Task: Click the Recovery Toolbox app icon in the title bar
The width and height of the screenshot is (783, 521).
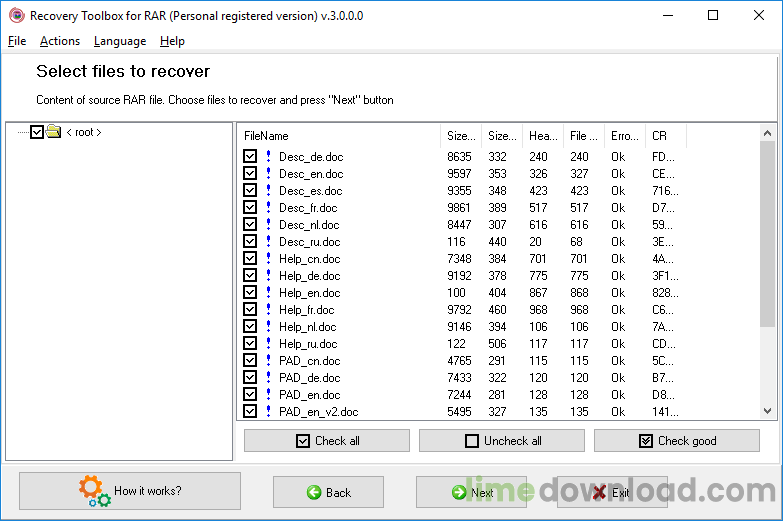Action: 16,15
